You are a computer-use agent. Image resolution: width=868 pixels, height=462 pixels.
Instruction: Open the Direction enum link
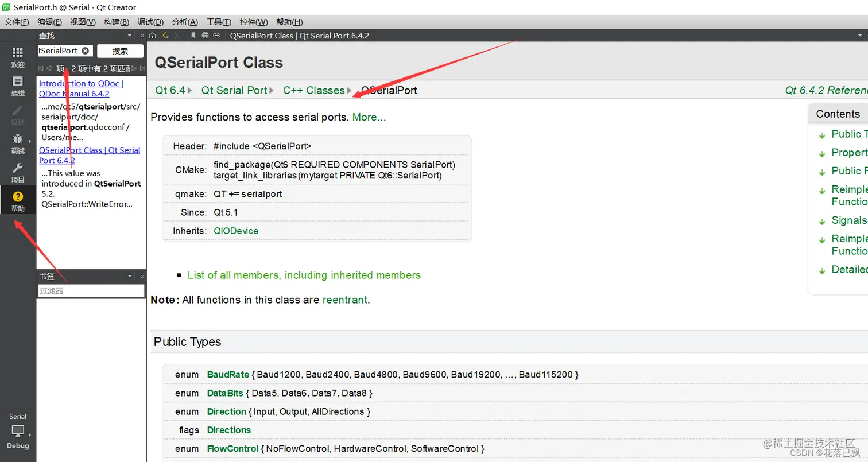(227, 411)
